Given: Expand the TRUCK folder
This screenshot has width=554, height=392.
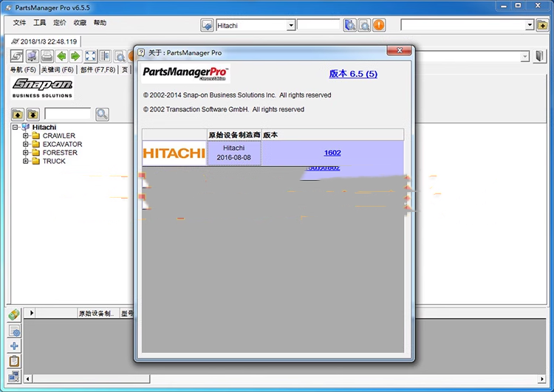Looking at the screenshot, I should coord(25,161).
